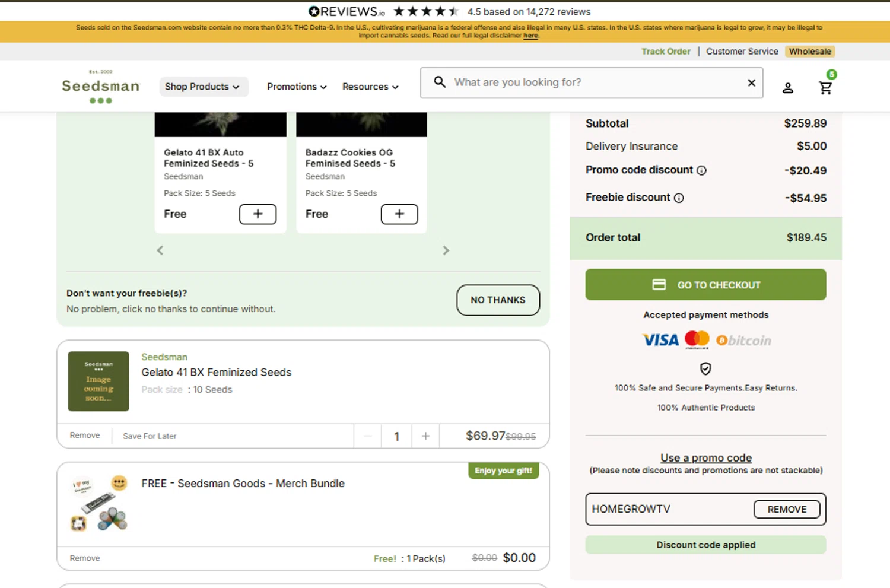Click the $69.97 item price
890x588 pixels.
[x=485, y=436]
